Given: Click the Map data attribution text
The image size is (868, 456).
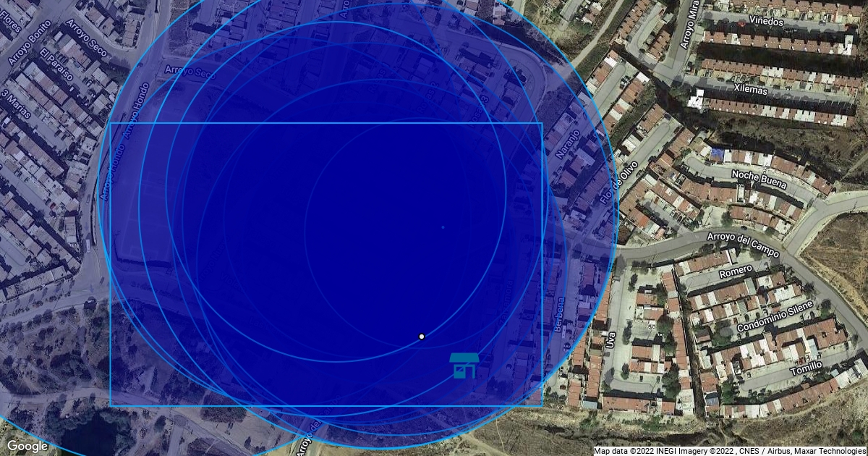Looking at the screenshot, I should click(x=729, y=451).
